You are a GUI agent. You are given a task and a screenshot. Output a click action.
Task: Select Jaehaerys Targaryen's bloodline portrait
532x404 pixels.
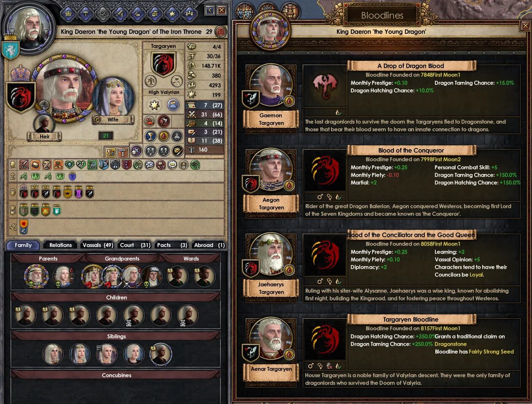[271, 255]
